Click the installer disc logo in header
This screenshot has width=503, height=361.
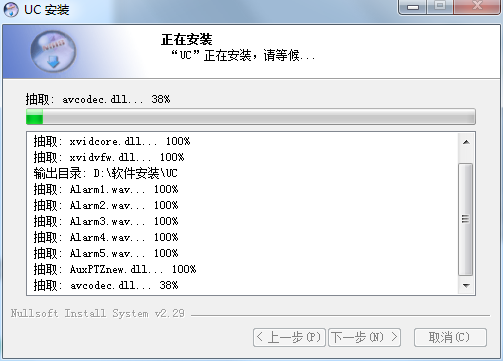click(53, 52)
